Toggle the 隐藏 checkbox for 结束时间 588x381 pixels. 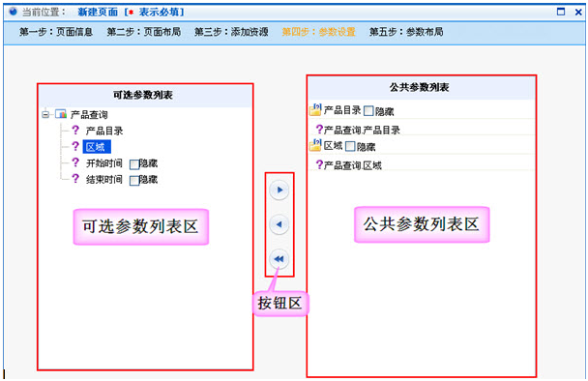pyautogui.click(x=133, y=181)
